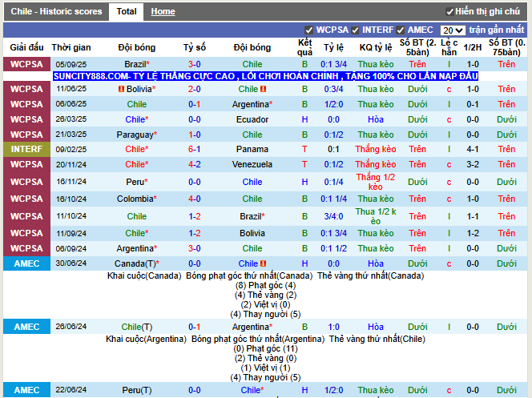Click Thua 1/2 kèo on 11/10/24 row

pos(376,216)
